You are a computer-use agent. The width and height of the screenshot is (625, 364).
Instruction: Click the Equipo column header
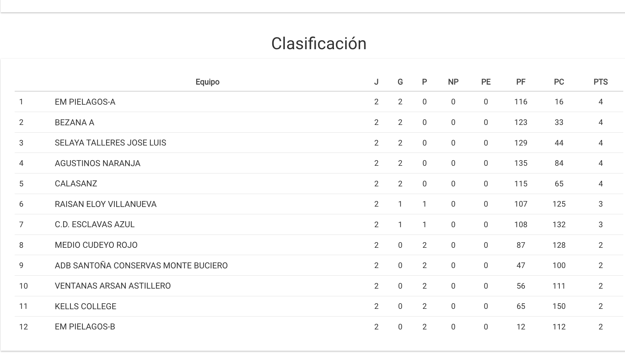tap(207, 82)
